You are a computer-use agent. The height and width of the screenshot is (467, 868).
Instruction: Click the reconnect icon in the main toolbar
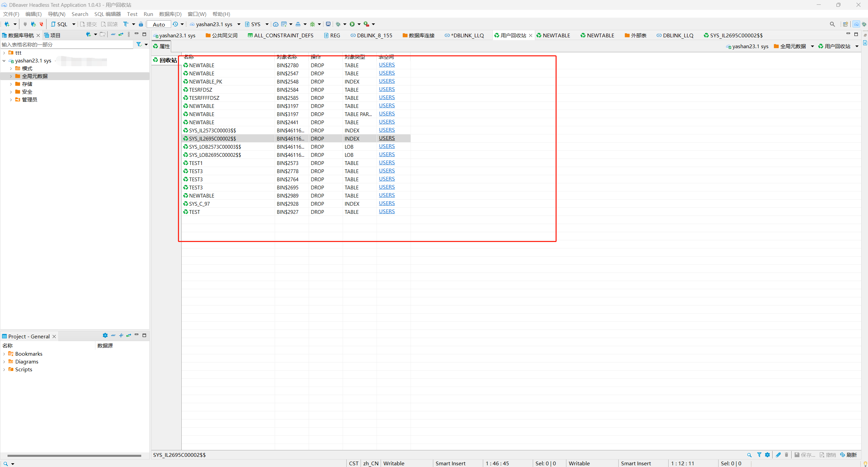pyautogui.click(x=33, y=24)
